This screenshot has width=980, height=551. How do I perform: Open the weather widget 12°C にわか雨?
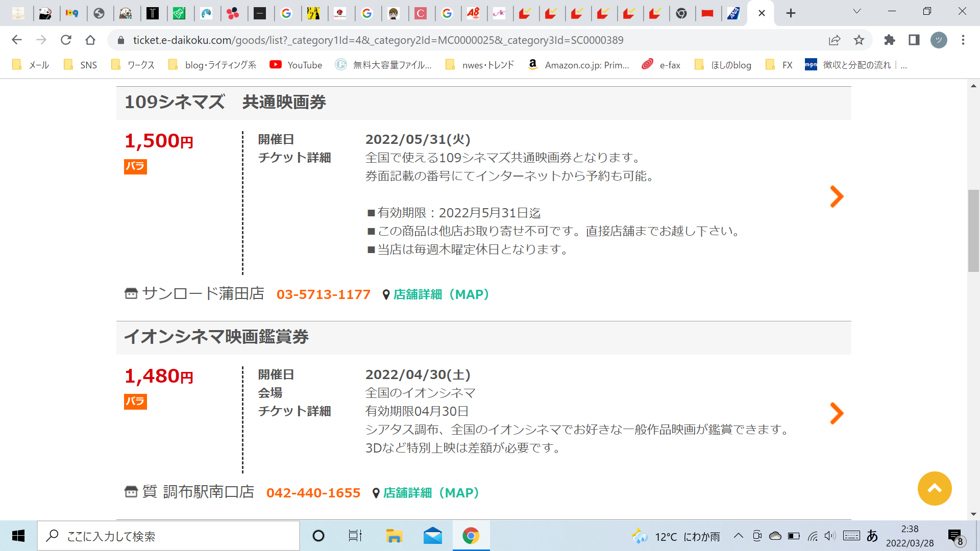[676, 536]
